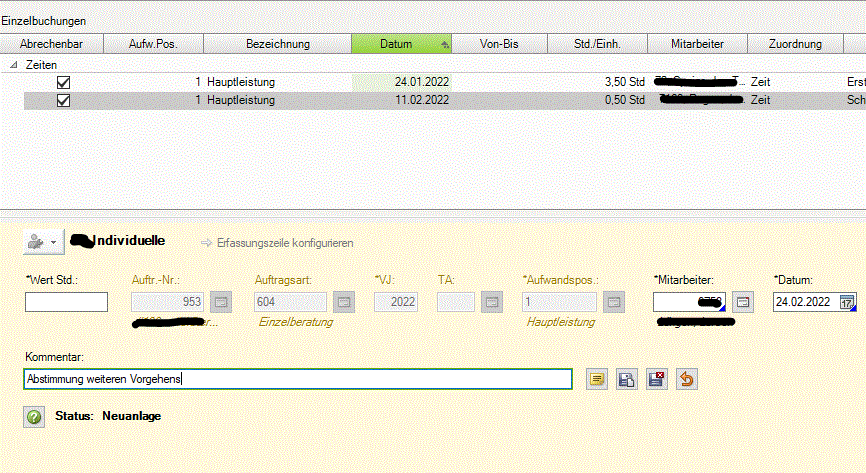Click the empty TA field

click(x=456, y=302)
